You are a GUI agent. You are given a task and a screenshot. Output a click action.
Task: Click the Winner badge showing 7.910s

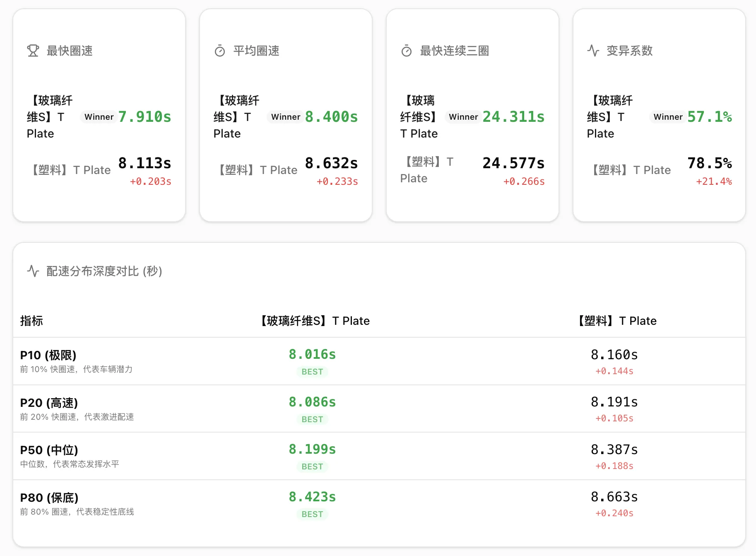99,117
